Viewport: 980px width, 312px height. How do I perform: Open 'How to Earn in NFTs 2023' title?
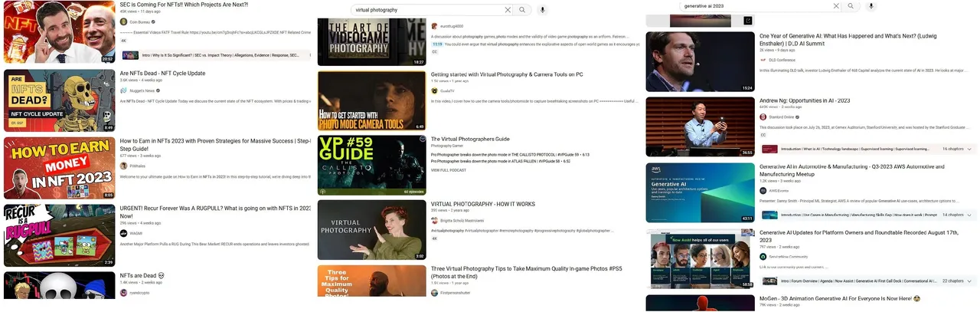[215, 145]
